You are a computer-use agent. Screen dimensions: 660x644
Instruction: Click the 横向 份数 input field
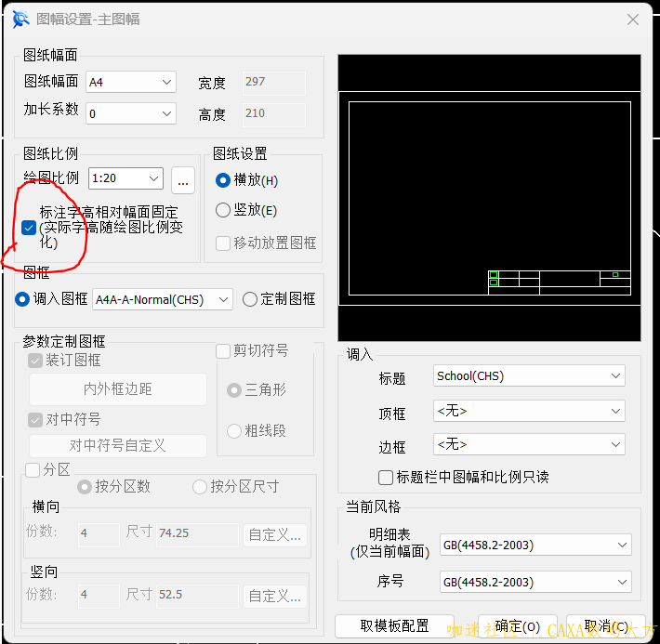pyautogui.click(x=99, y=535)
